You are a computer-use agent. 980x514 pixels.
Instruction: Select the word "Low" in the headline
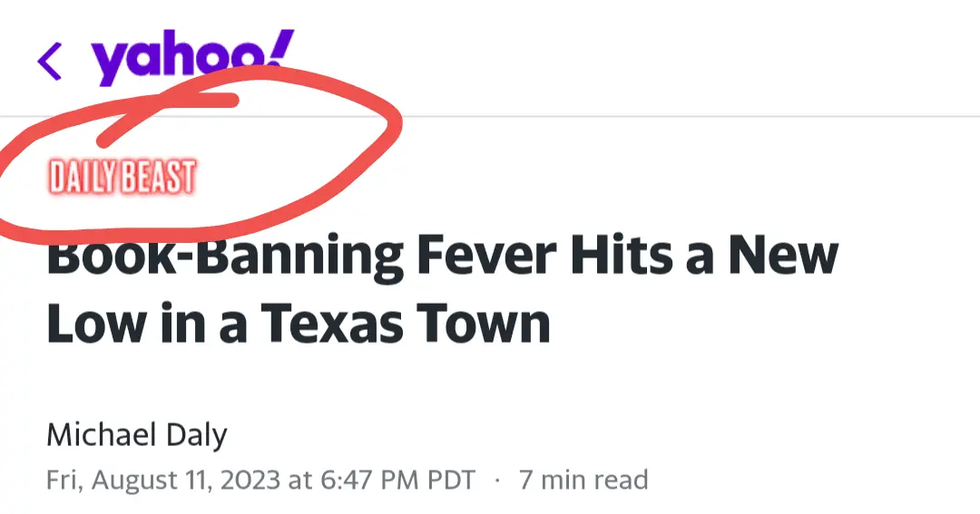click(x=92, y=322)
